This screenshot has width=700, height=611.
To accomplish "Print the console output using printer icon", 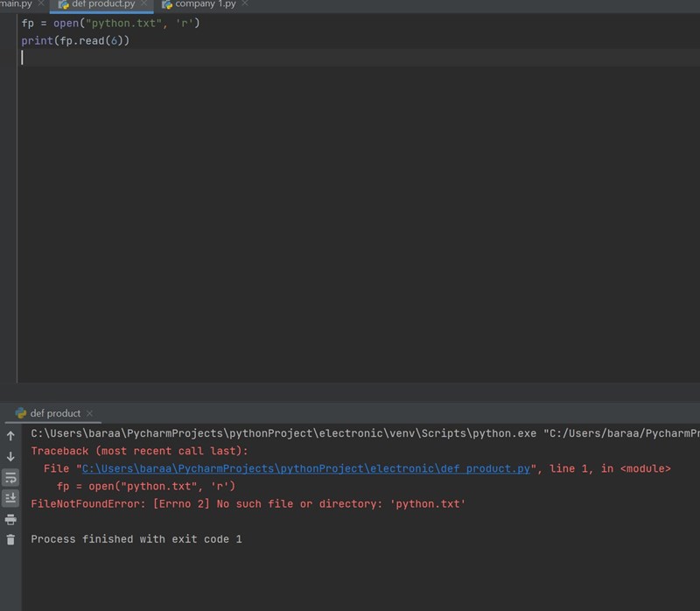I will 10,519.
